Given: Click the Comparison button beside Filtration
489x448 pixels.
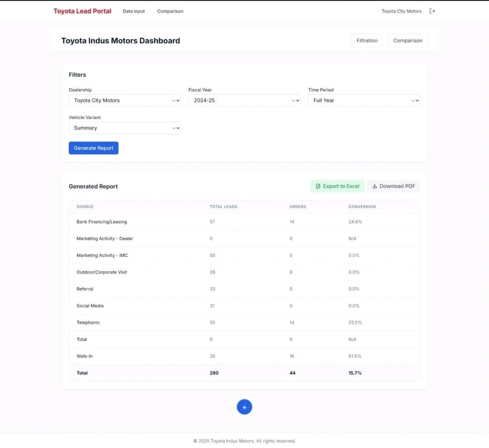Looking at the screenshot, I should [x=407, y=40].
